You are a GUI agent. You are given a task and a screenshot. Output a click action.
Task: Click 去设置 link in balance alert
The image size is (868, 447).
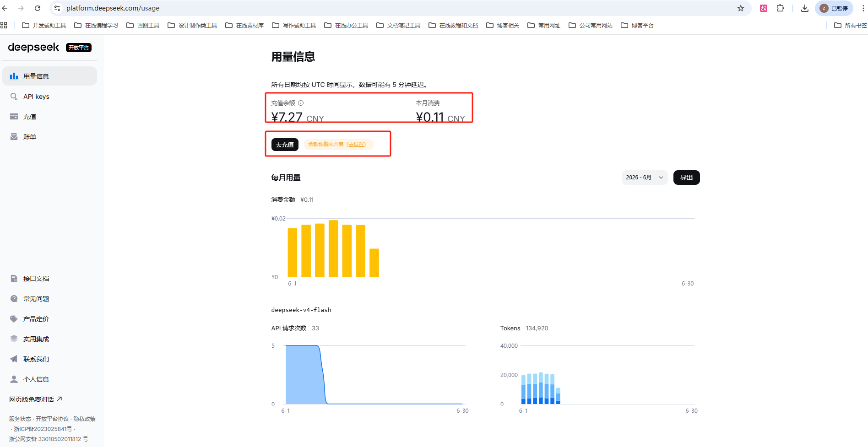[x=356, y=144]
